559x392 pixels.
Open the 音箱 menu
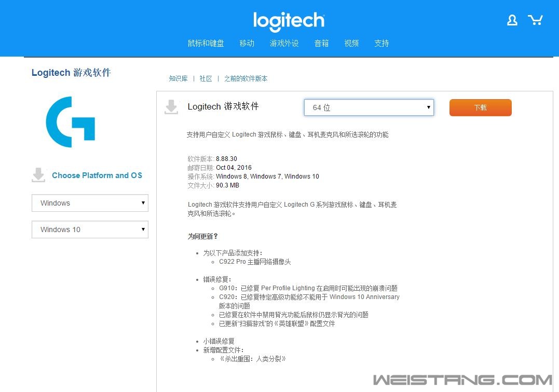click(x=321, y=43)
